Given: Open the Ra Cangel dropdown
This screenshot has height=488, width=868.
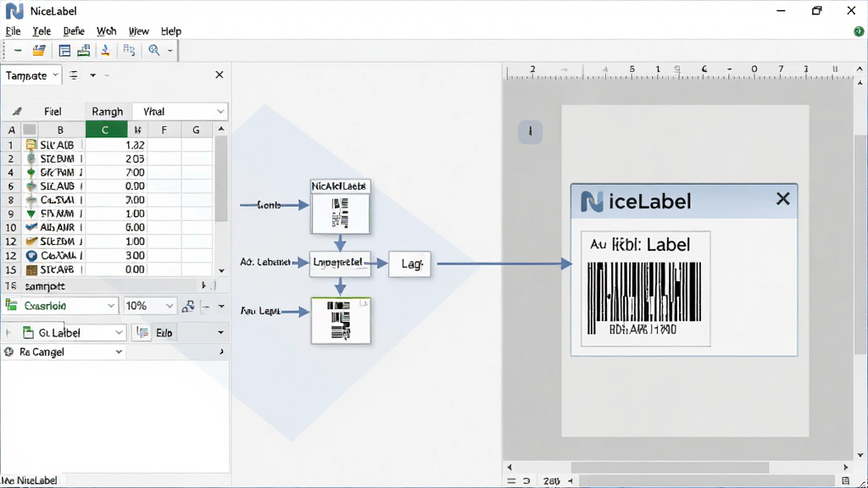Looking at the screenshot, I should click(119, 352).
